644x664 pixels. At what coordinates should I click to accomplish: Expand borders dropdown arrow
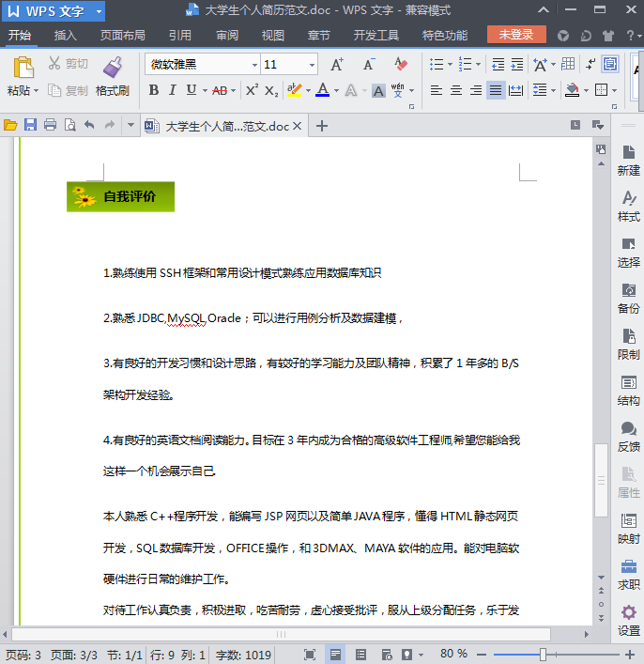pyautogui.click(x=614, y=90)
